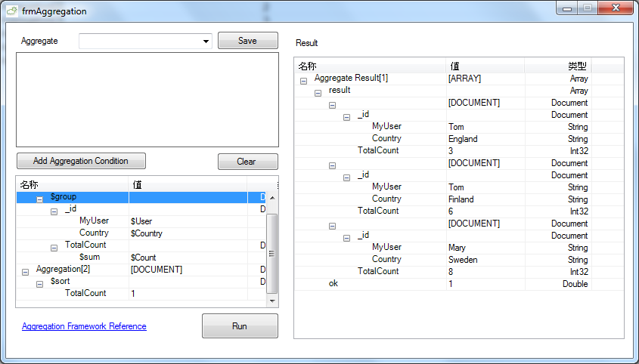639x364 pixels.
Task: Click the England value
Action: point(463,139)
